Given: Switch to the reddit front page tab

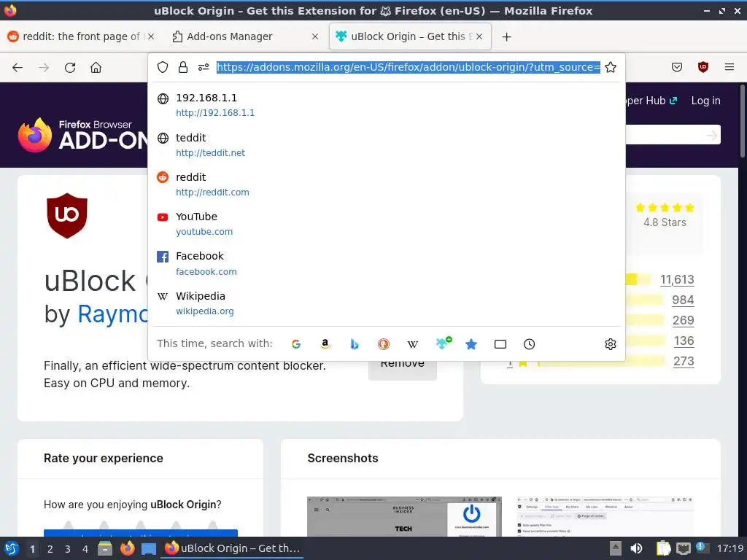Looking at the screenshot, I should point(81,36).
